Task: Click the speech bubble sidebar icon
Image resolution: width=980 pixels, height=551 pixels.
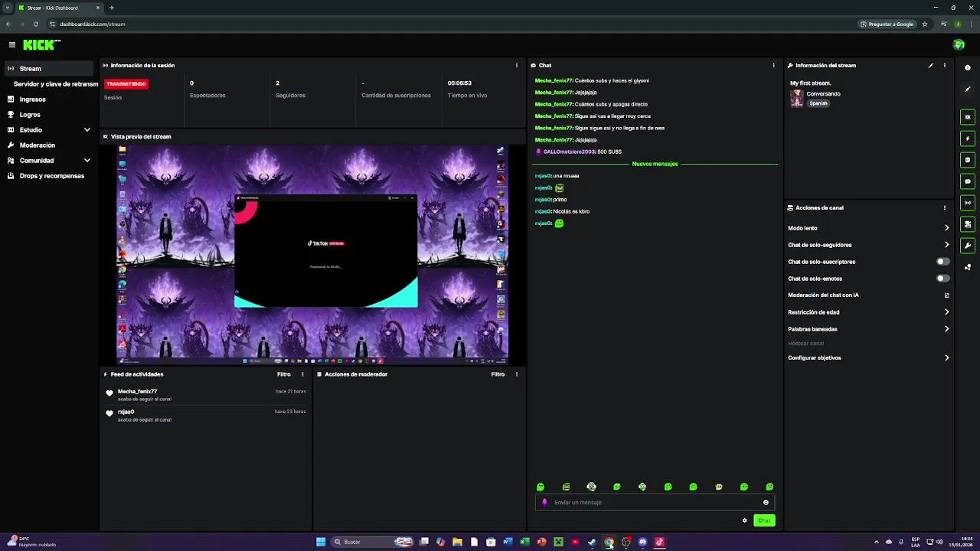Action: coord(968,181)
